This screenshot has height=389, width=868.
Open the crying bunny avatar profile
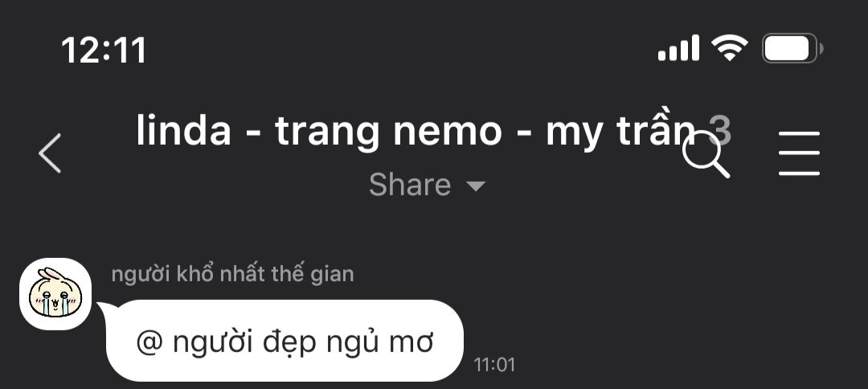point(55,294)
